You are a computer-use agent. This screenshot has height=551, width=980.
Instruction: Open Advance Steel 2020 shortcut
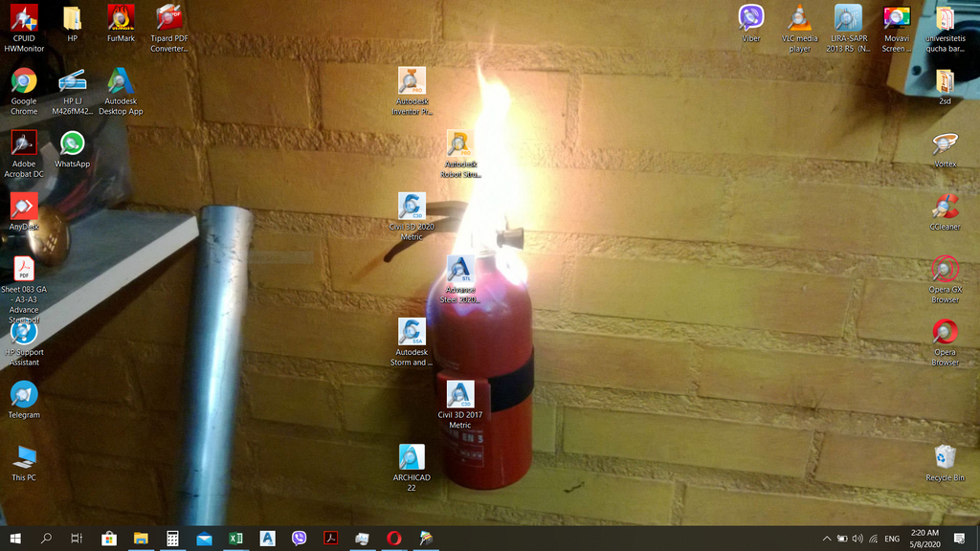tap(460, 280)
